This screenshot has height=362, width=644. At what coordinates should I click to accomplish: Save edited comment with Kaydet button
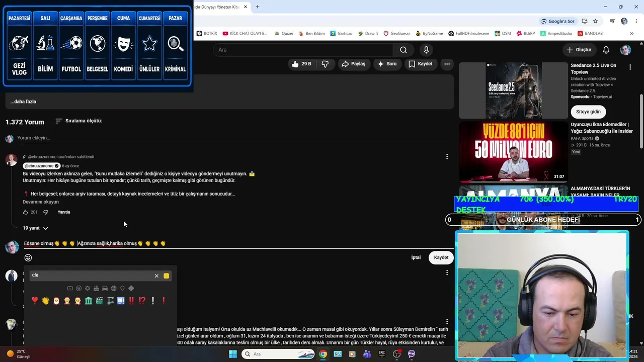coord(441,257)
